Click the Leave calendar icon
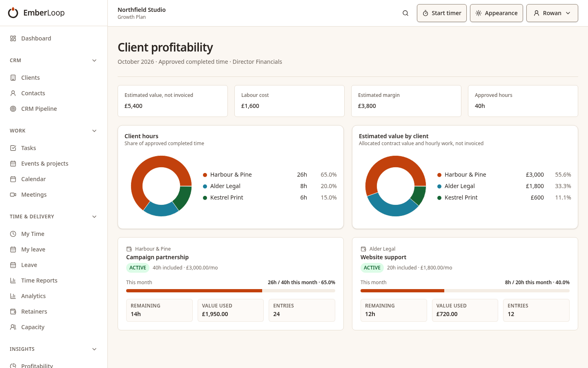Viewport: 588px width, 368px height. coord(13,265)
